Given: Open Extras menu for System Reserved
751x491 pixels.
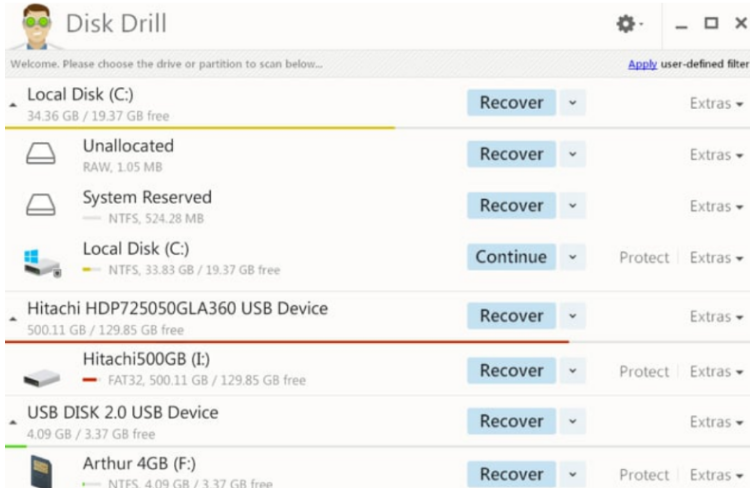Looking at the screenshot, I should 716,206.
